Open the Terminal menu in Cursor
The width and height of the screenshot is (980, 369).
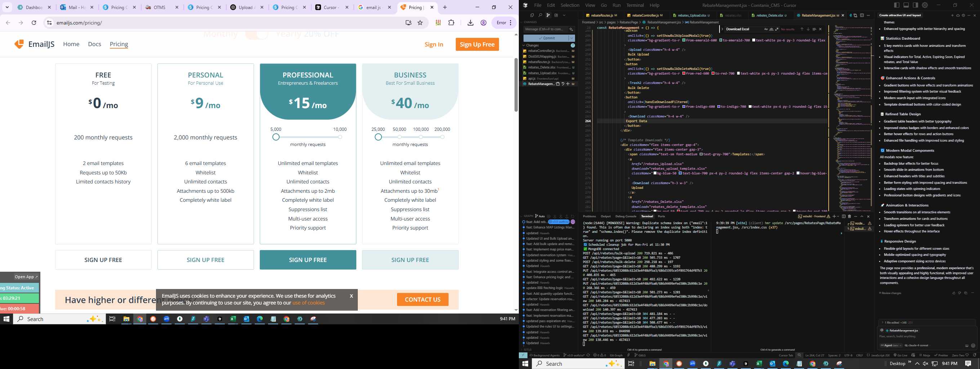[635, 5]
